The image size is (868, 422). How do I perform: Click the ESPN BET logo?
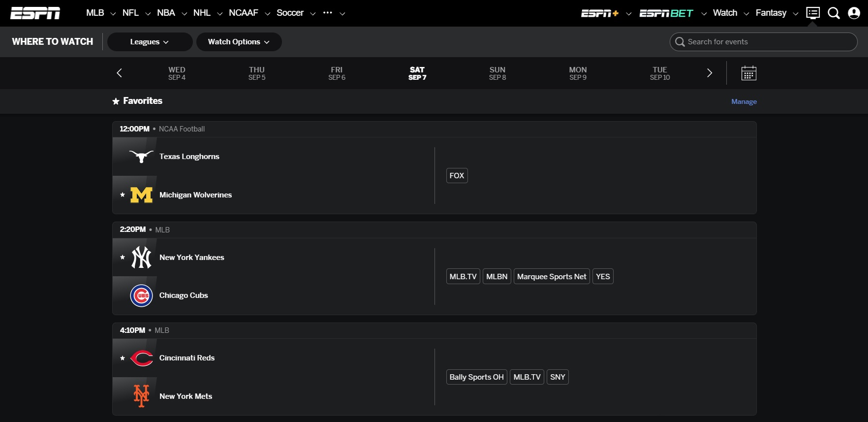click(x=666, y=13)
